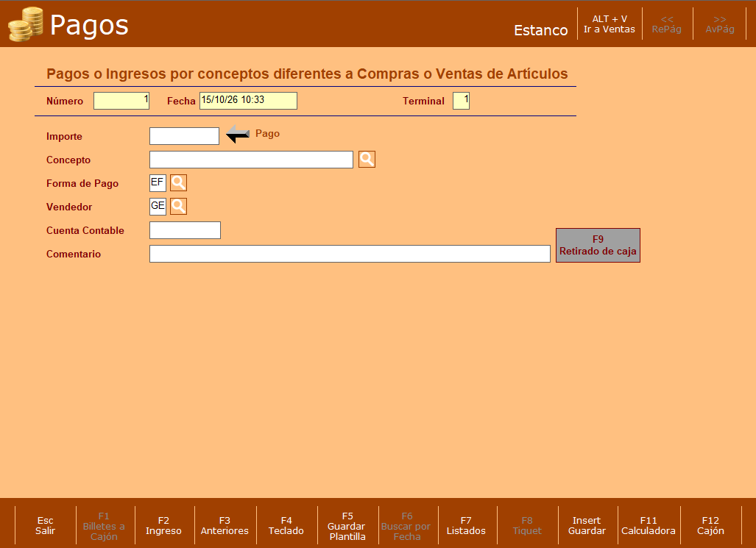Click the F9 Retirado de caja button
Screen dimensions: 756x548
pos(598,246)
